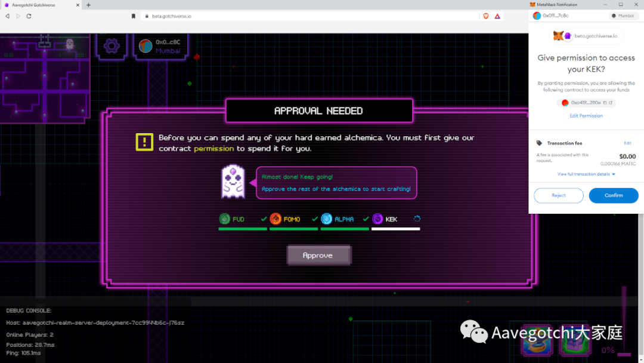This screenshot has width=644, height=363.
Task: Click the ALPHA approved checkmark
Action: tap(366, 219)
